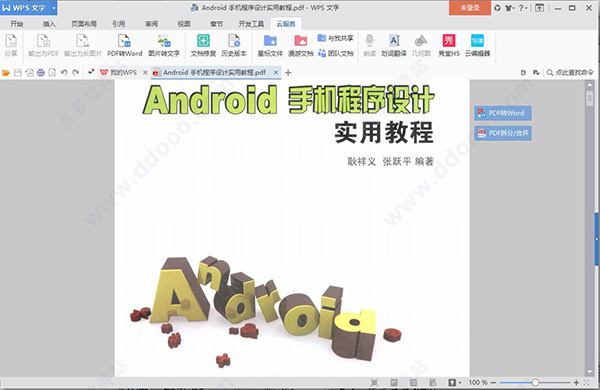Switch to outline view icon in status bar
Viewport: 600px width, 390px height.
point(413,382)
